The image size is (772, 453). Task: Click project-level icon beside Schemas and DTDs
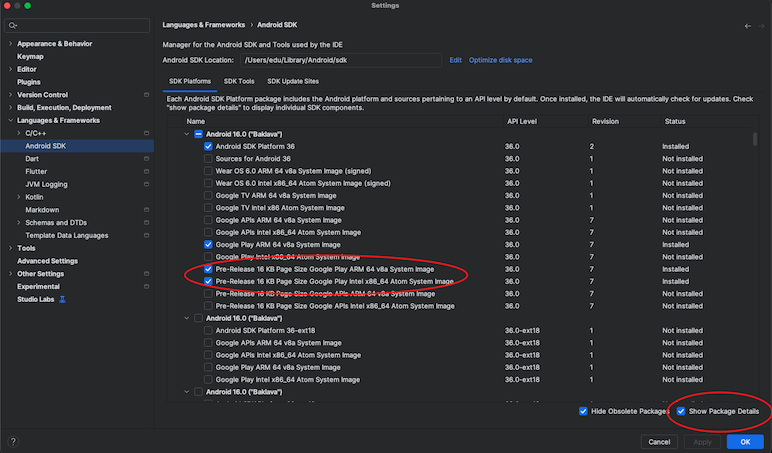[146, 223]
